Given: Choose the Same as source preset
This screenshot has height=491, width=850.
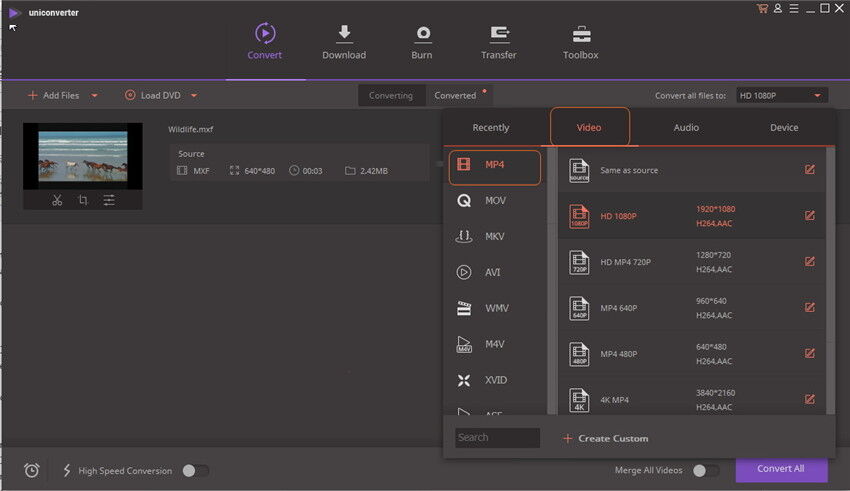Looking at the screenshot, I should pyautogui.click(x=691, y=170).
